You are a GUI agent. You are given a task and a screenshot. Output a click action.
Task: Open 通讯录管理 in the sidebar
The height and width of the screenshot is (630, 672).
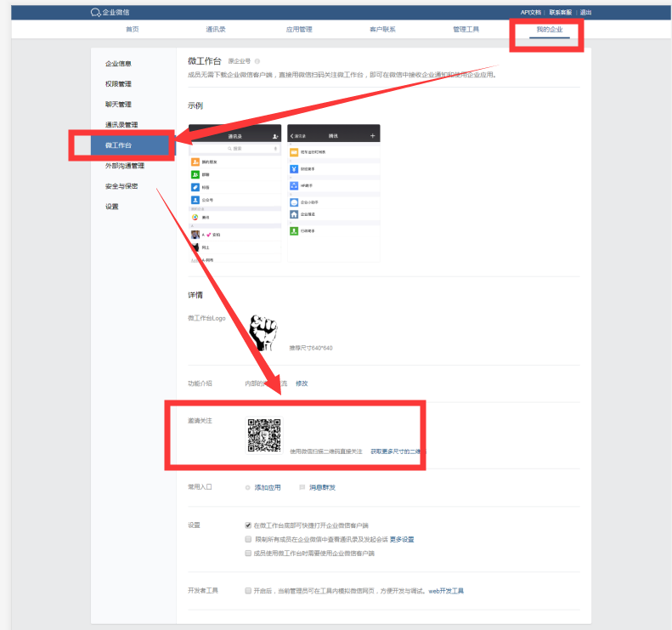121,125
